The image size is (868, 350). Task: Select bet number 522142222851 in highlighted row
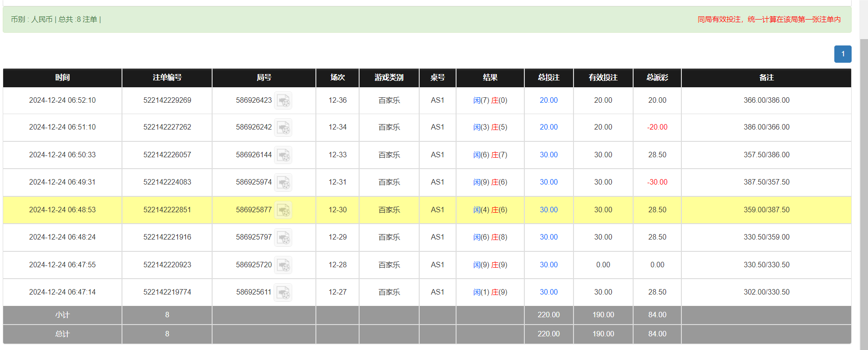[167, 210]
